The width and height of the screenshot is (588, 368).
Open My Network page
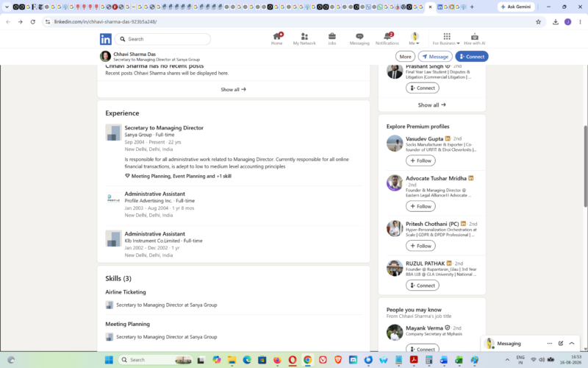click(304, 39)
